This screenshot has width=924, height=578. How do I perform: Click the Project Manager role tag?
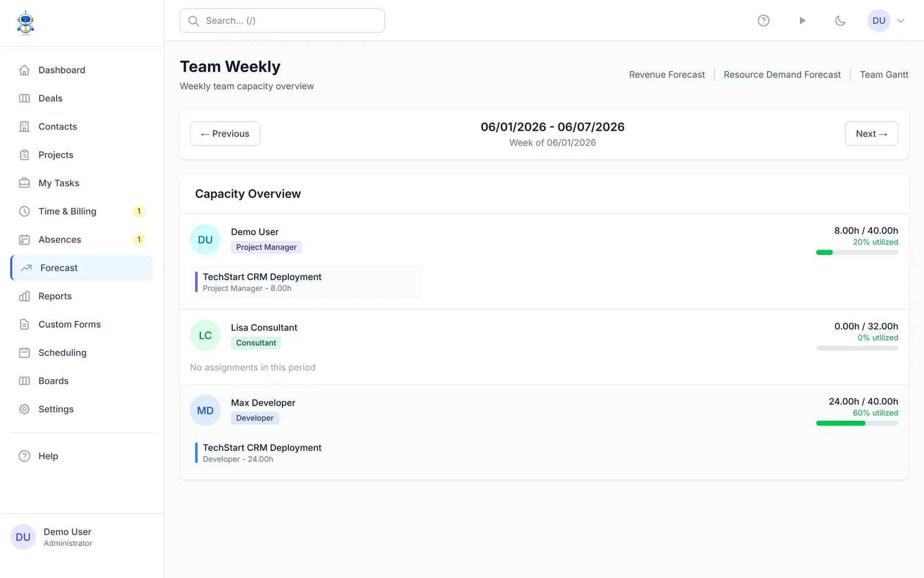[x=266, y=247]
